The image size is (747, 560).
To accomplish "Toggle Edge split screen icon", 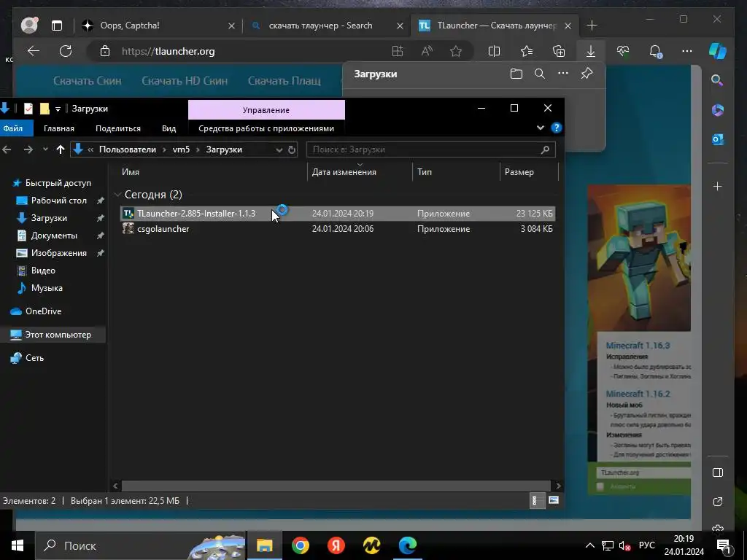I will [495, 51].
